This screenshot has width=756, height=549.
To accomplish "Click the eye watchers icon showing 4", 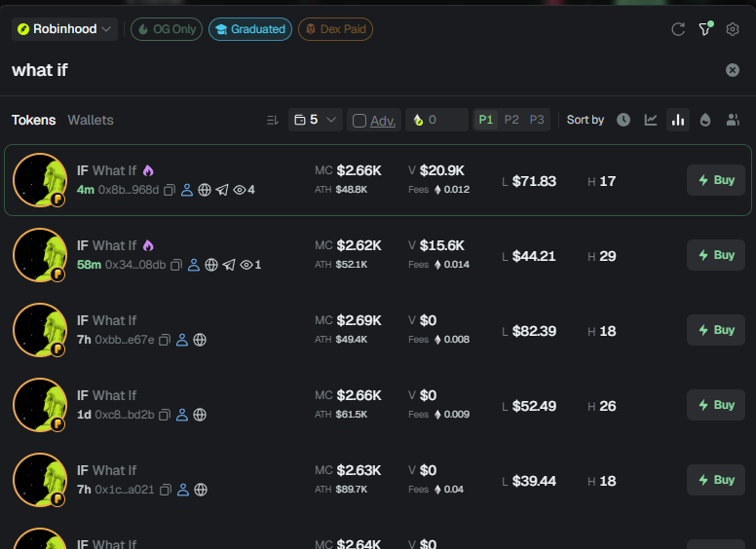I will point(239,190).
